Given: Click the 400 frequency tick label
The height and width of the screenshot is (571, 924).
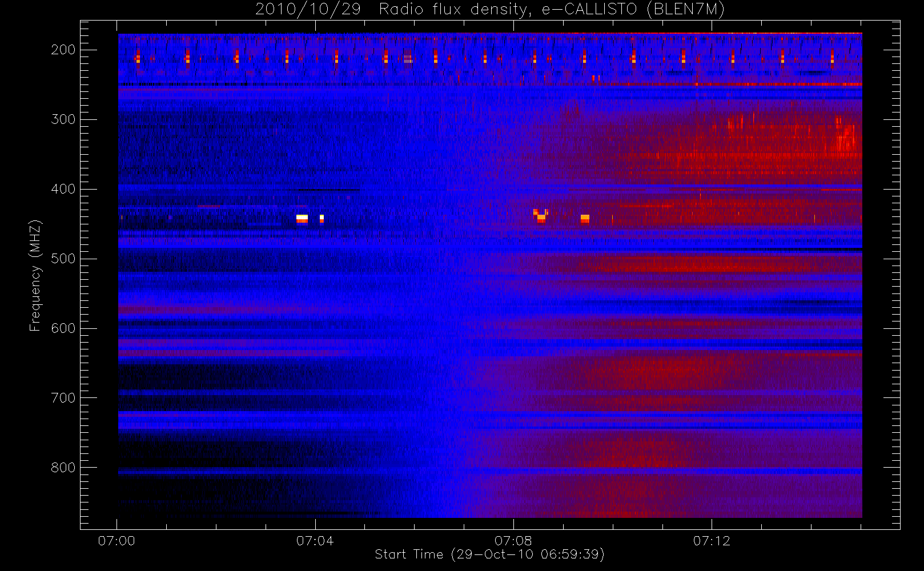Looking at the screenshot, I should click(63, 189).
